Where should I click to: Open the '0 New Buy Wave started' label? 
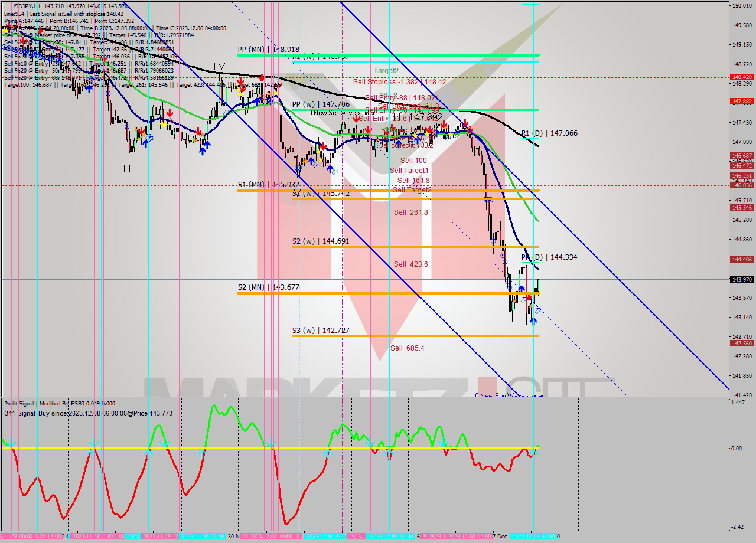tap(509, 394)
